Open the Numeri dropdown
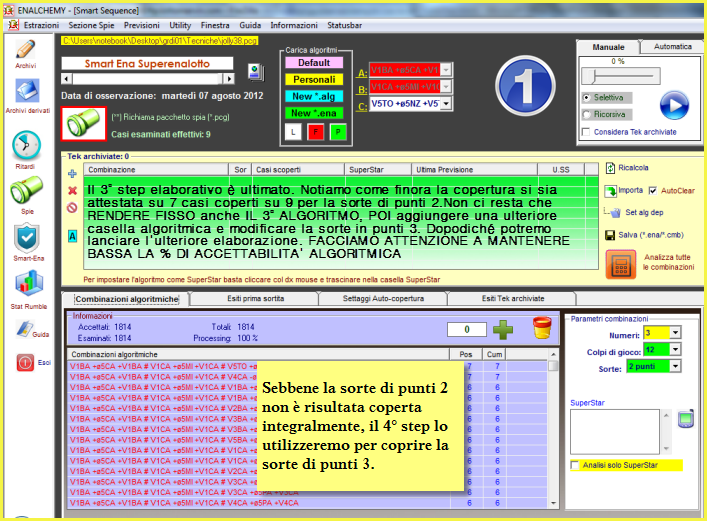The width and height of the screenshot is (707, 521). coord(675,333)
